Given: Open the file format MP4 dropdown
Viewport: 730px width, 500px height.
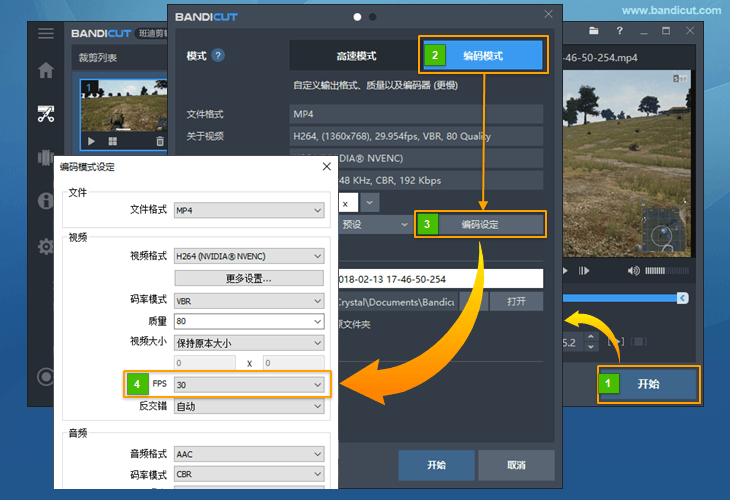Looking at the screenshot, I should tap(249, 210).
